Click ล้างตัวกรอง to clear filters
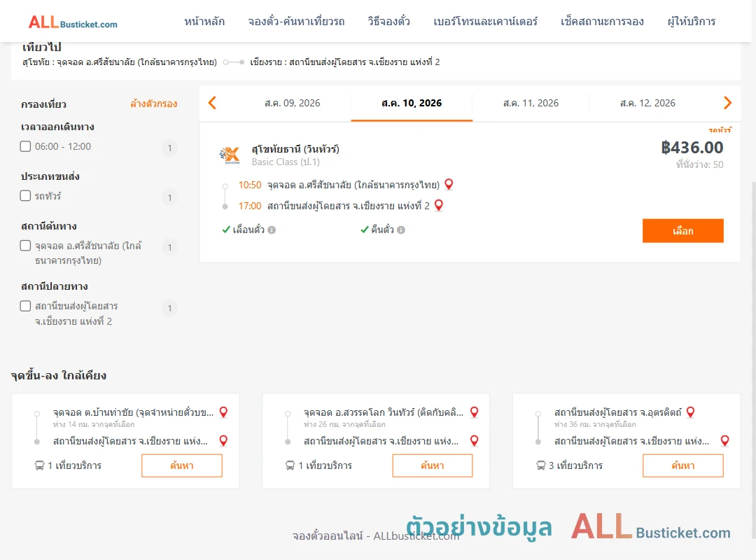This screenshot has width=756, height=560. pyautogui.click(x=154, y=104)
